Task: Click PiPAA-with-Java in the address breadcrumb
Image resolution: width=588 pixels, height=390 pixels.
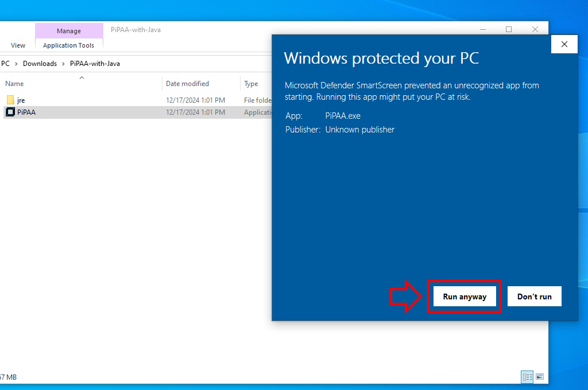Action: 95,64
